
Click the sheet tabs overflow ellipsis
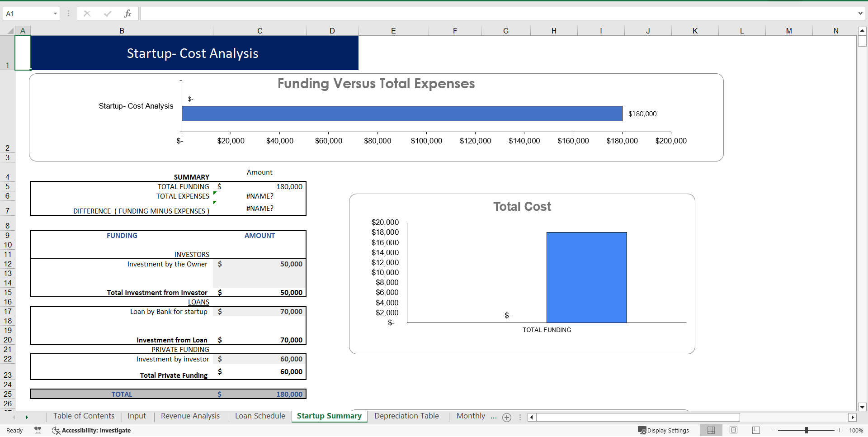coord(494,417)
